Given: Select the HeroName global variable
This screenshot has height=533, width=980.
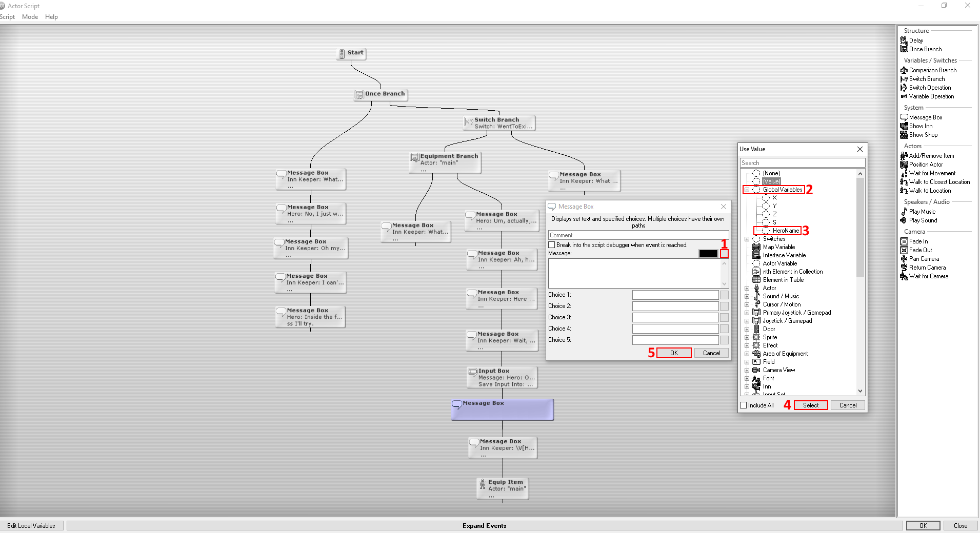Looking at the screenshot, I should pos(786,231).
